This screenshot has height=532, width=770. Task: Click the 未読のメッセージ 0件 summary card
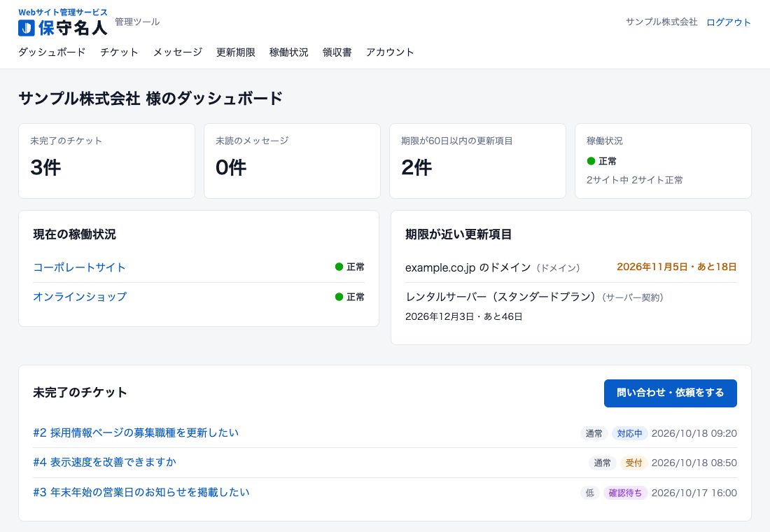coord(292,161)
